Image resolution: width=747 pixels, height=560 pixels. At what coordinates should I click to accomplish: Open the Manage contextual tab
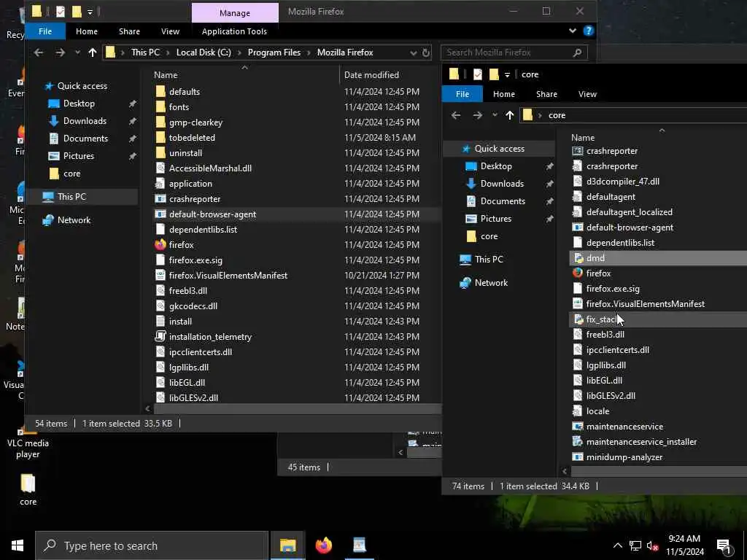[x=235, y=13]
